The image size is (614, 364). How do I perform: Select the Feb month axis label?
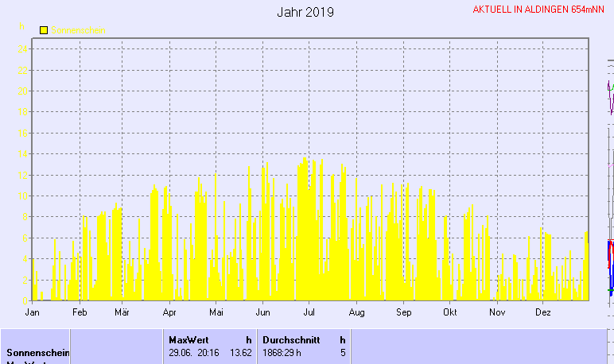click(79, 313)
